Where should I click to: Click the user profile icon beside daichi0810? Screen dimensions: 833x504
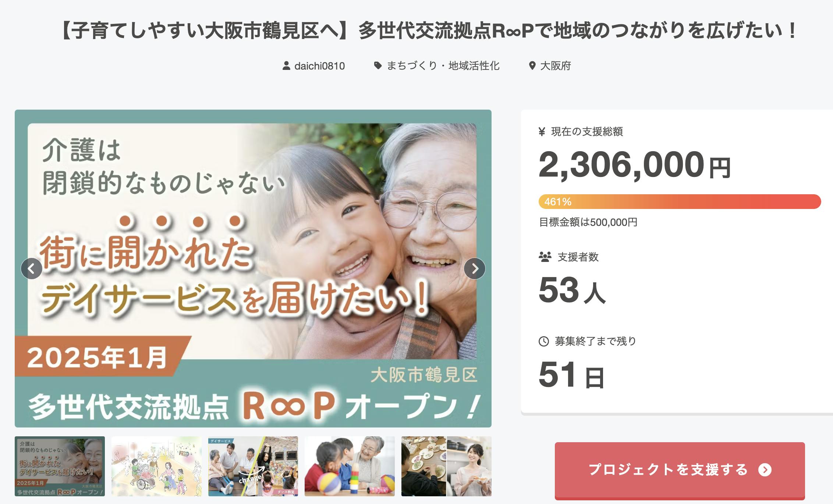click(286, 66)
